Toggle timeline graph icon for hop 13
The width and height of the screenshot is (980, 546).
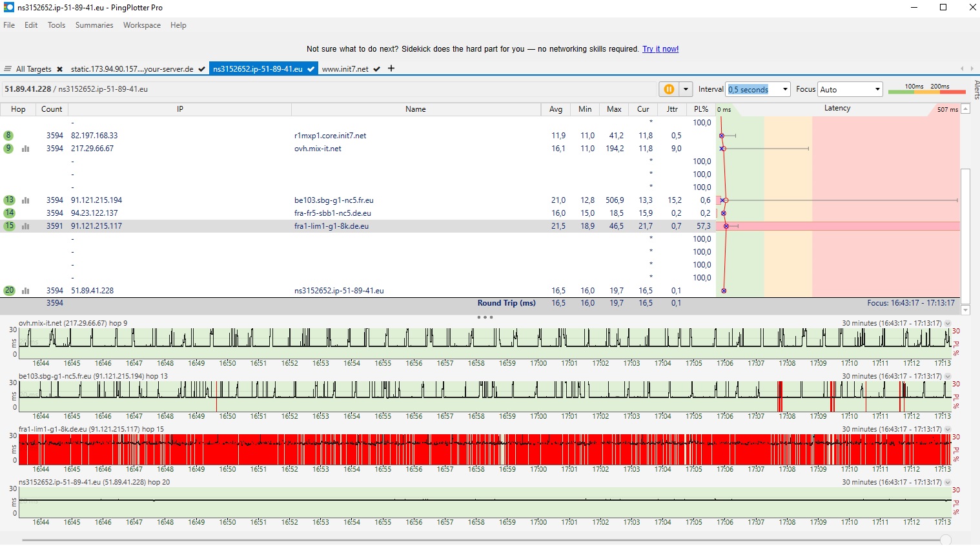point(26,200)
